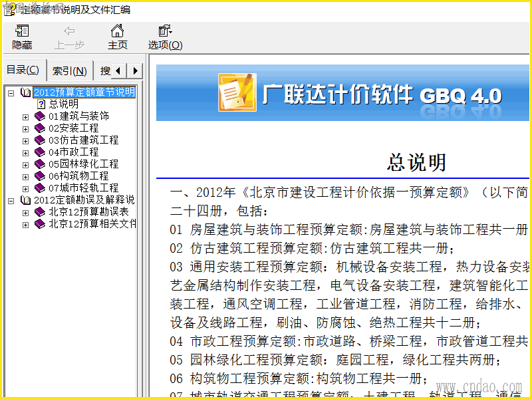Viewport: 532px width, 399px height.
Task: Select the 06构筑物工程 tree entry
Action: tap(78, 176)
